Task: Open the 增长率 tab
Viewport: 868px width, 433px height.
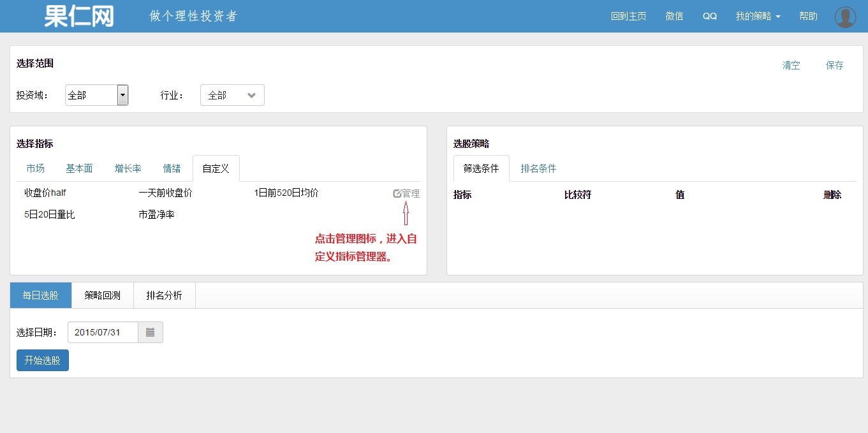Action: tap(128, 168)
